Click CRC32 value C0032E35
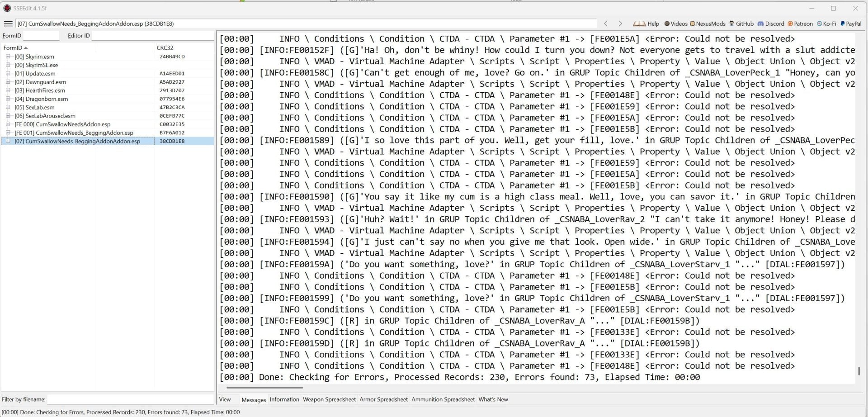Screen dimensions: 868x417 pyautogui.click(x=172, y=124)
